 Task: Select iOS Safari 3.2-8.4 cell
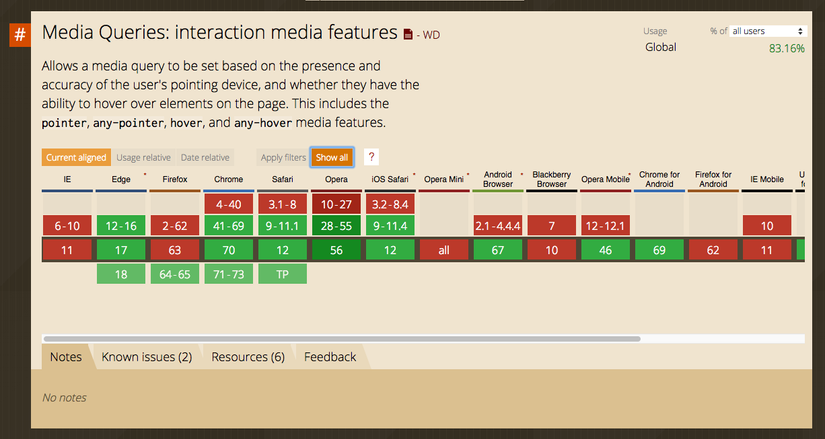point(390,204)
